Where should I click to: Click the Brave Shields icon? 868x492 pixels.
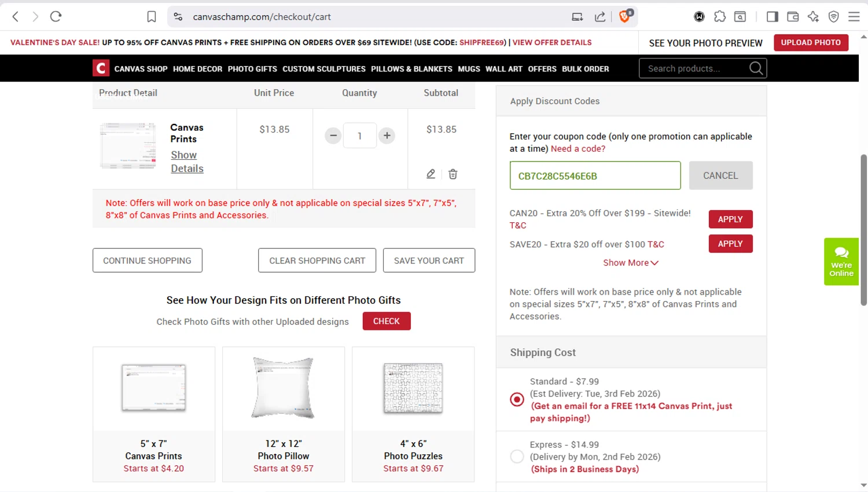pos(625,16)
